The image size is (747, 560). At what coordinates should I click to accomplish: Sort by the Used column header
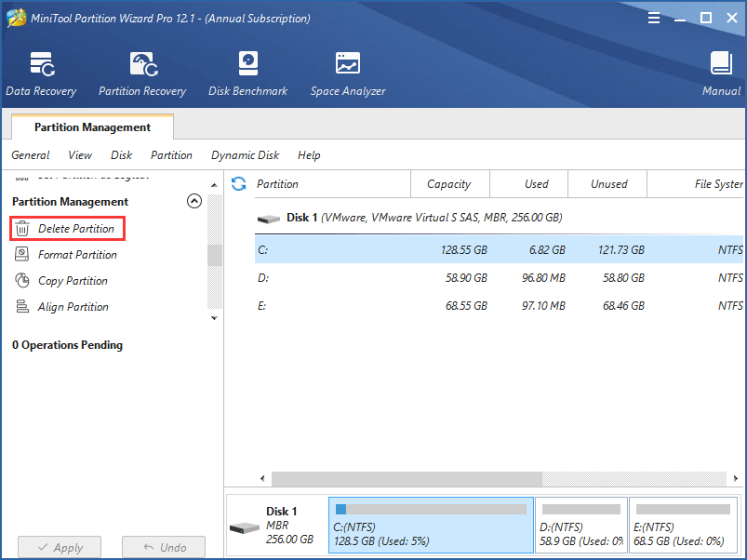528,184
